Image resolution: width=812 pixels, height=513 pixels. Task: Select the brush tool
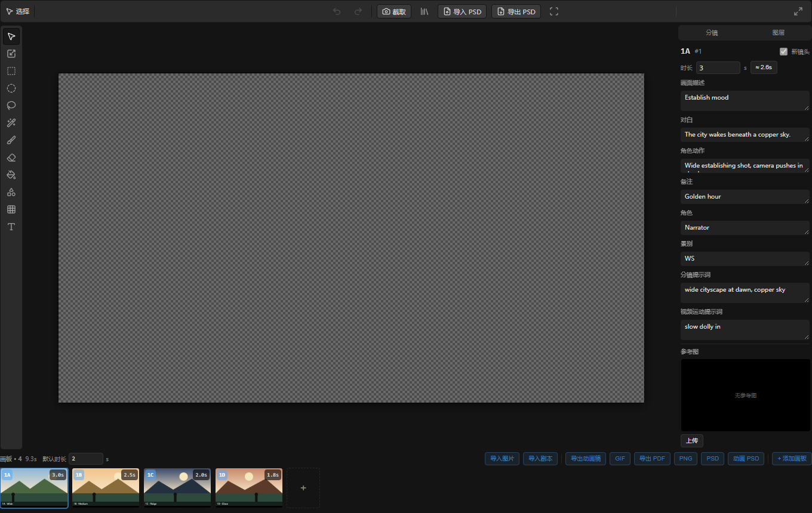11,140
